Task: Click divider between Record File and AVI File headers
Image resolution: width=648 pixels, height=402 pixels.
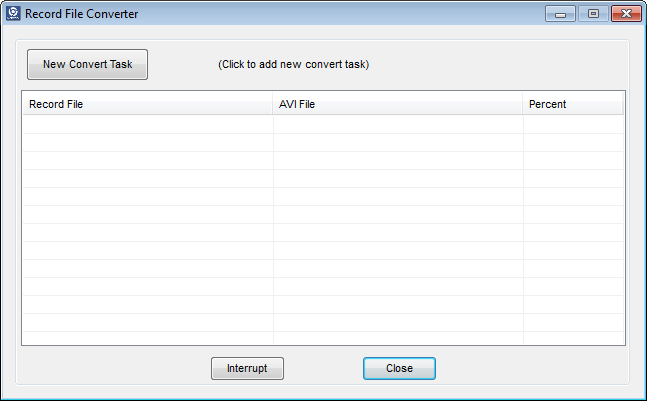Action: click(x=273, y=104)
